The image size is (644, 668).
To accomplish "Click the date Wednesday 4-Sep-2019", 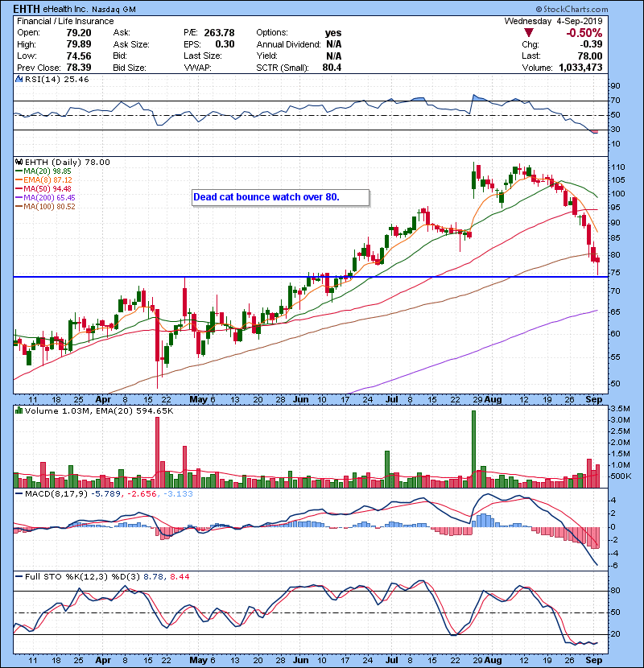I will (553, 21).
